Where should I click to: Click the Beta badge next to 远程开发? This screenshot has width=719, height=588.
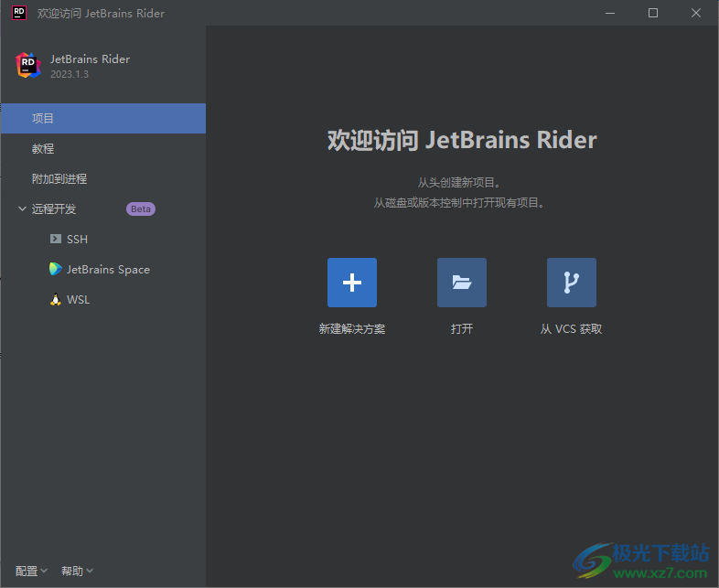[141, 209]
